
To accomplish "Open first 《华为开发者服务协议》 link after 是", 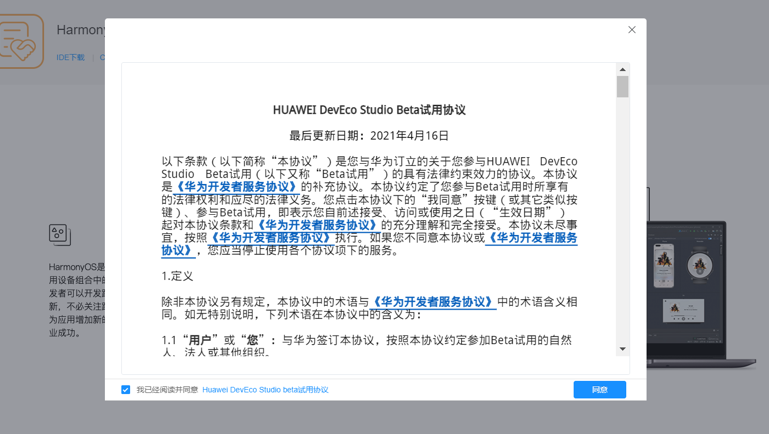I will pos(236,187).
